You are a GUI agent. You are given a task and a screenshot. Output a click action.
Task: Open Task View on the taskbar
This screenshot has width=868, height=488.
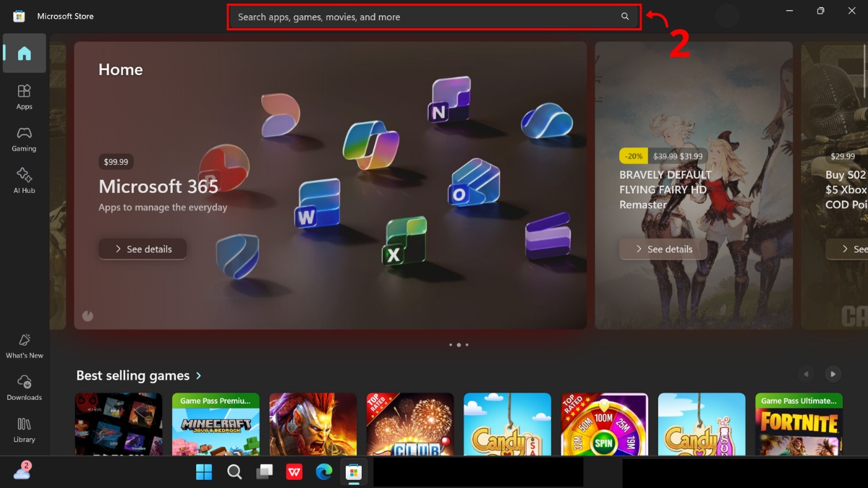click(265, 472)
